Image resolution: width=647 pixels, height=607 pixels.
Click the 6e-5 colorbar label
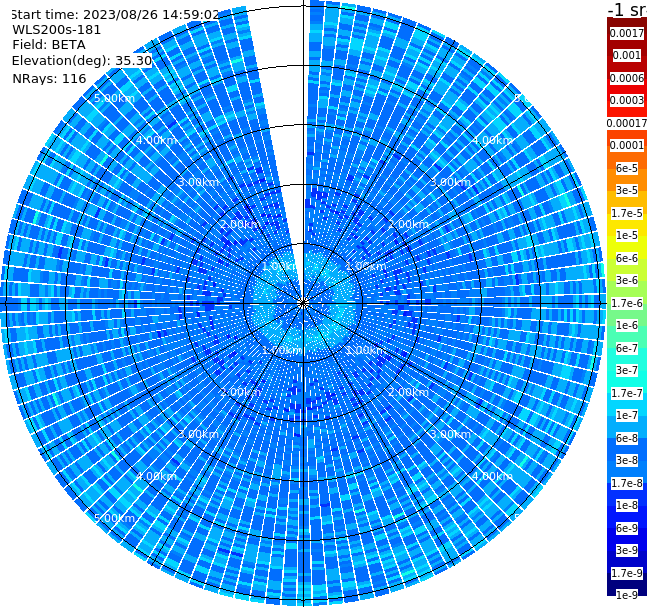click(627, 168)
